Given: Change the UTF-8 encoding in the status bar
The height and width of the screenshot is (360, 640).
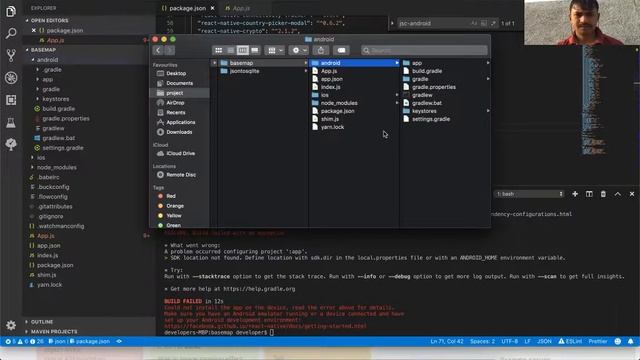Looking at the screenshot, I should point(509,341).
